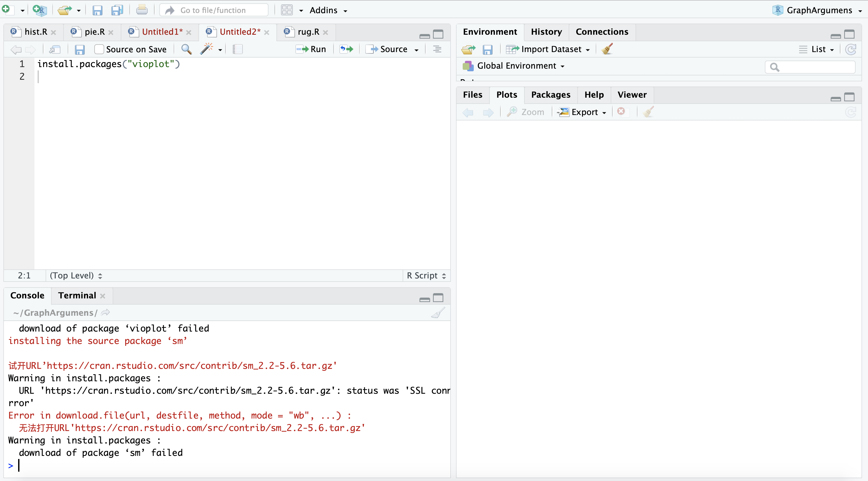Click the Print document icon
Screen dimensions: 868x481
142,10
